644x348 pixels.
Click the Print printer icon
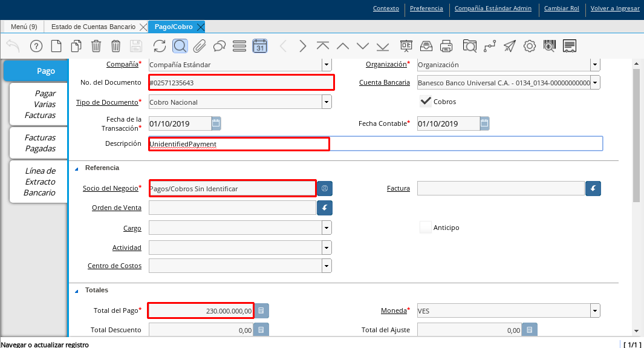click(446, 46)
